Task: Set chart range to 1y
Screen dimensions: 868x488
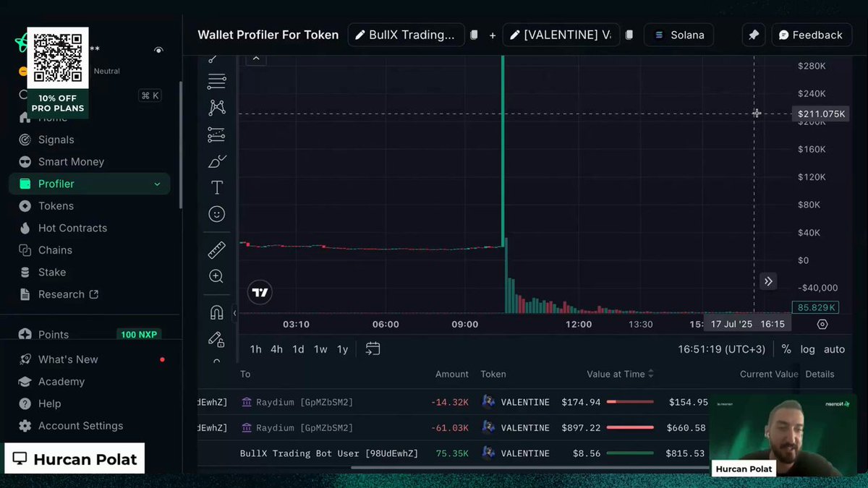Action: (x=342, y=349)
